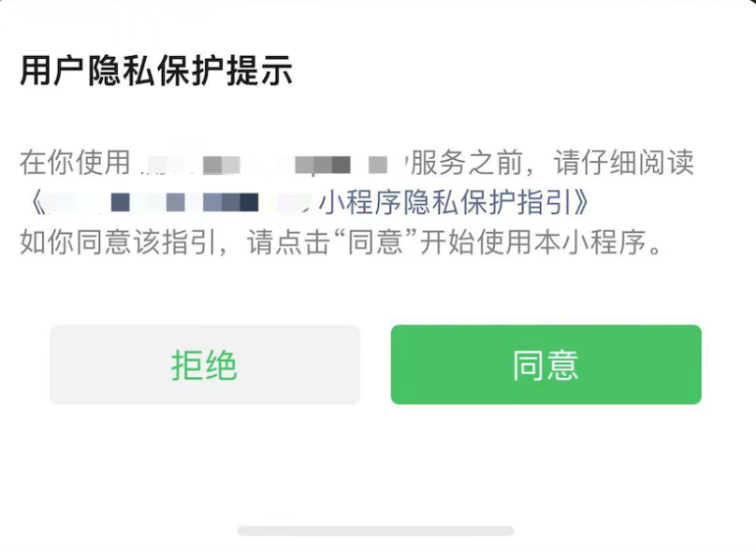
Task: Click the blurred mini program name after 在你使用
Action: click(x=270, y=164)
